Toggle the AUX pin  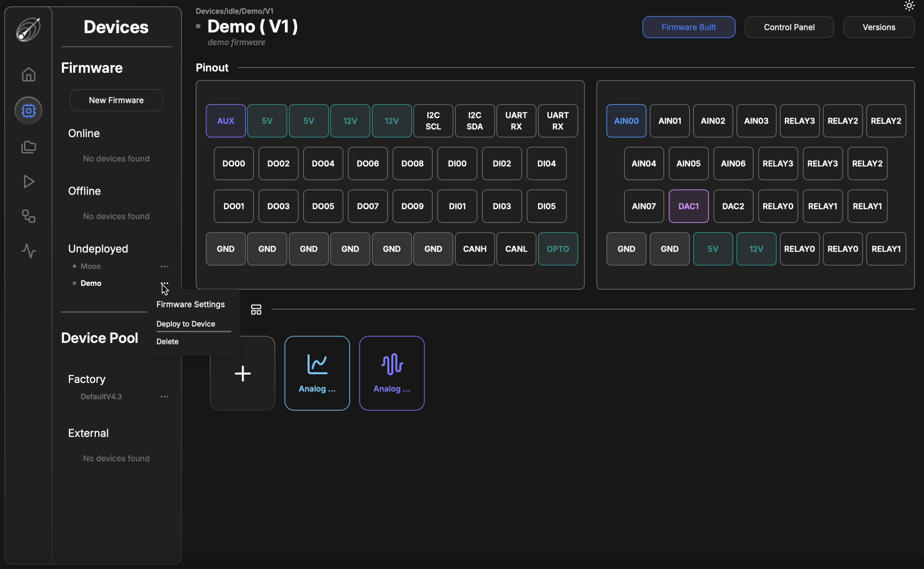[x=226, y=121]
